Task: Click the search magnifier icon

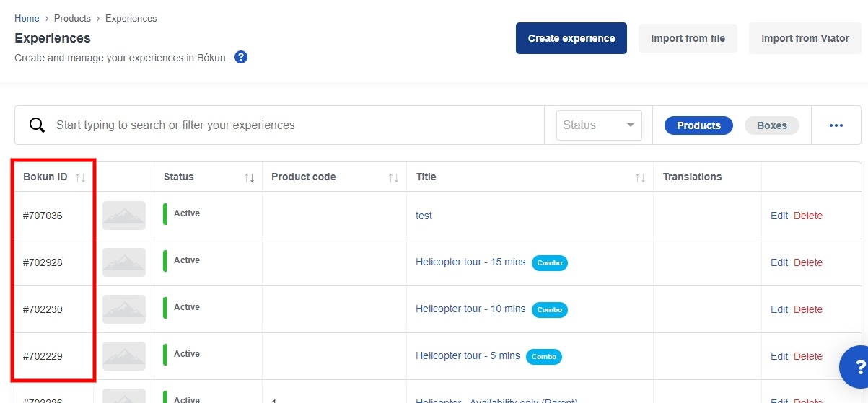Action: (37, 125)
